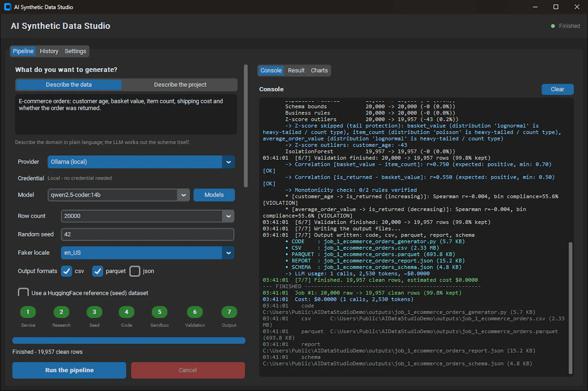This screenshot has height=391, width=588.
Task: Switch to the History tab
Action: (x=49, y=51)
